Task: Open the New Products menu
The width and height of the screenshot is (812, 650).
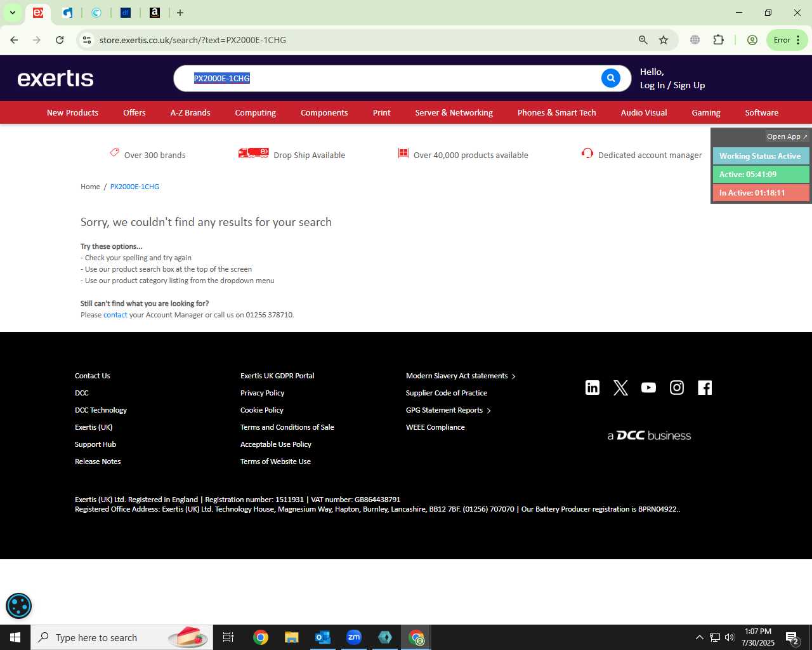Action: [x=72, y=112]
